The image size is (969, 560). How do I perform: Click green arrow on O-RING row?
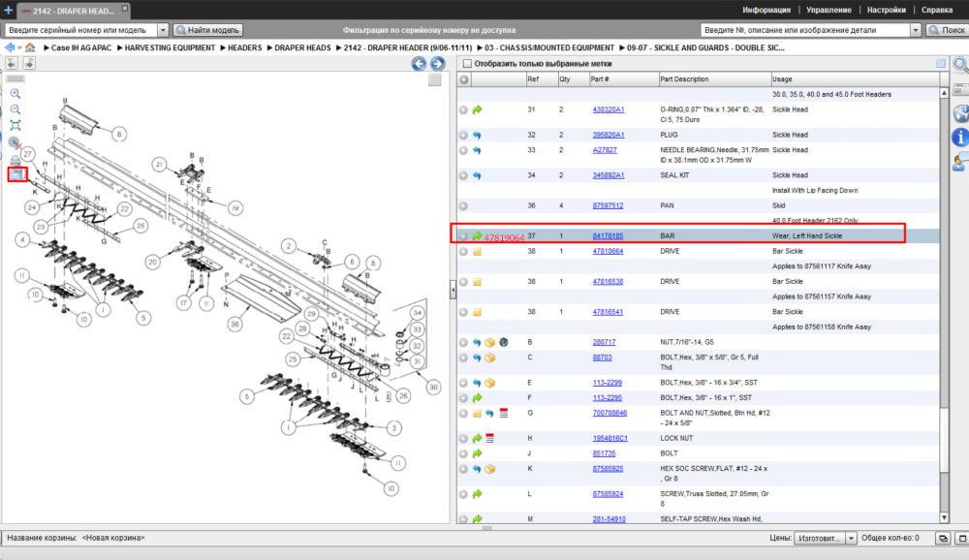(477, 110)
